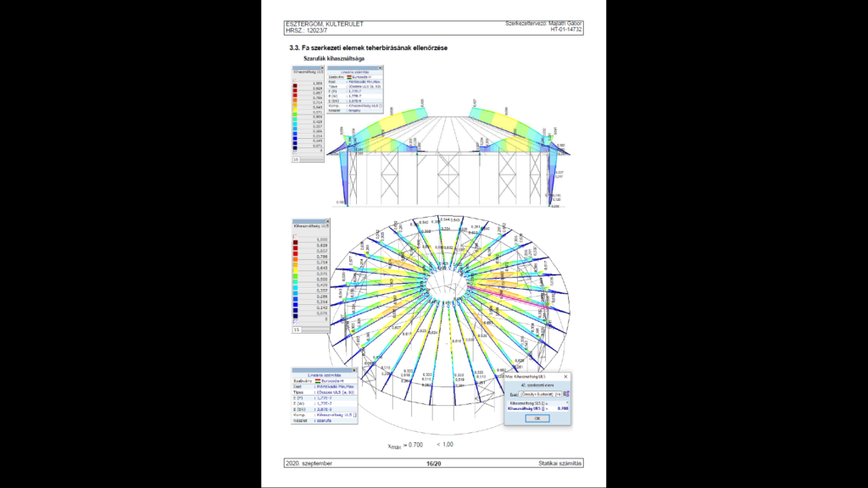This screenshot has width=868, height=488.
Task: Select the Komp. row in the szarufa panel
Action: coord(325,415)
